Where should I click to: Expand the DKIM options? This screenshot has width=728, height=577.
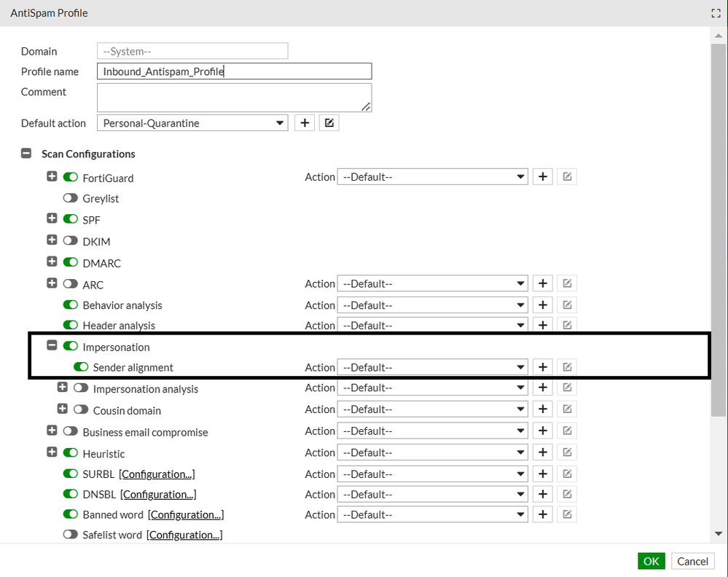[52, 240]
